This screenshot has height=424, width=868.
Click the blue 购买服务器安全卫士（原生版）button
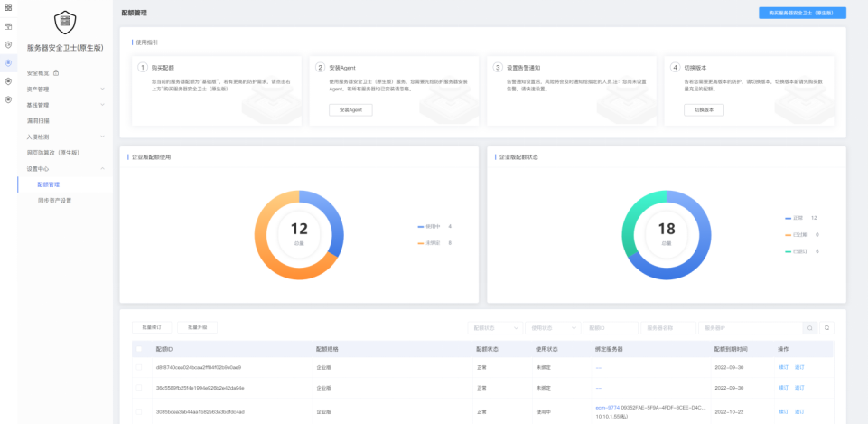[802, 13]
